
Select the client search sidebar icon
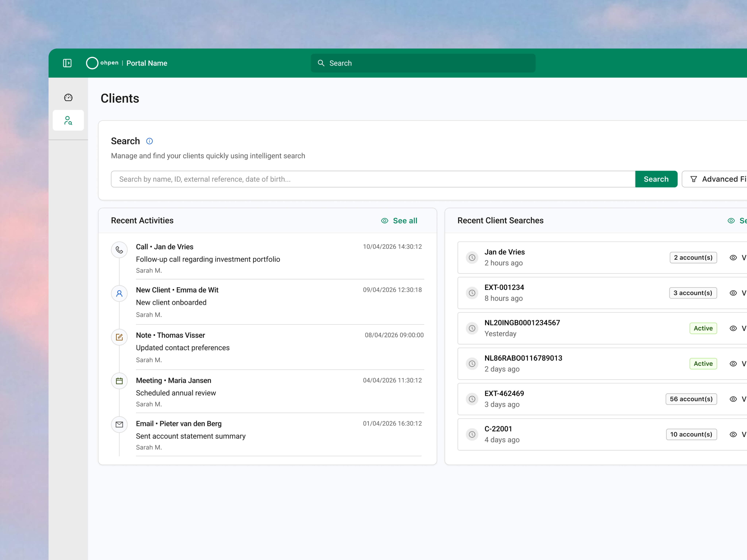(68, 120)
